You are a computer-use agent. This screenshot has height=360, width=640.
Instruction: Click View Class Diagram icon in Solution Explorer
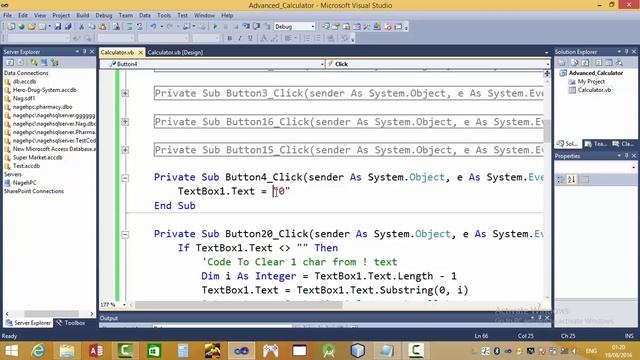coord(619,62)
